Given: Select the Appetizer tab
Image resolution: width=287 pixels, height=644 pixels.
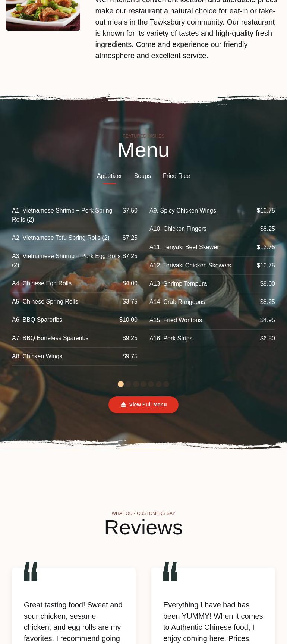Looking at the screenshot, I should click(110, 176).
